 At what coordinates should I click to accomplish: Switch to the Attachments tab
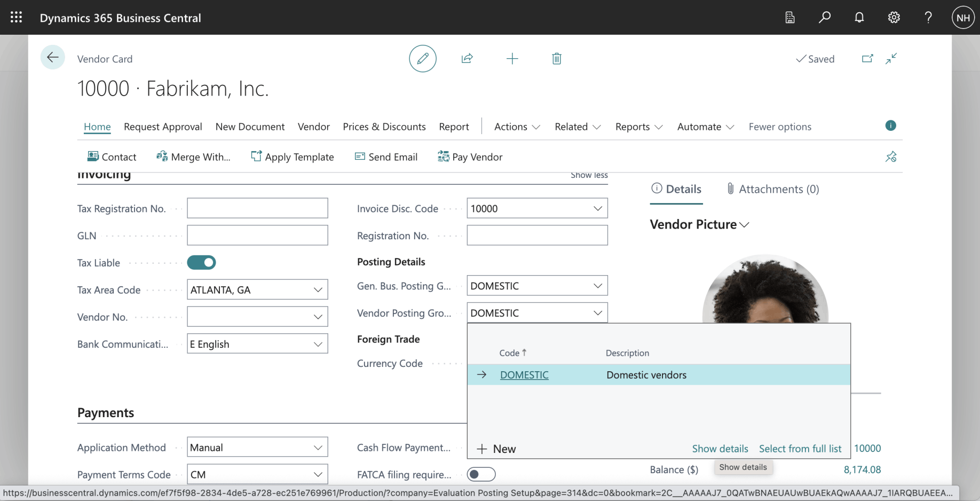pyautogui.click(x=772, y=189)
